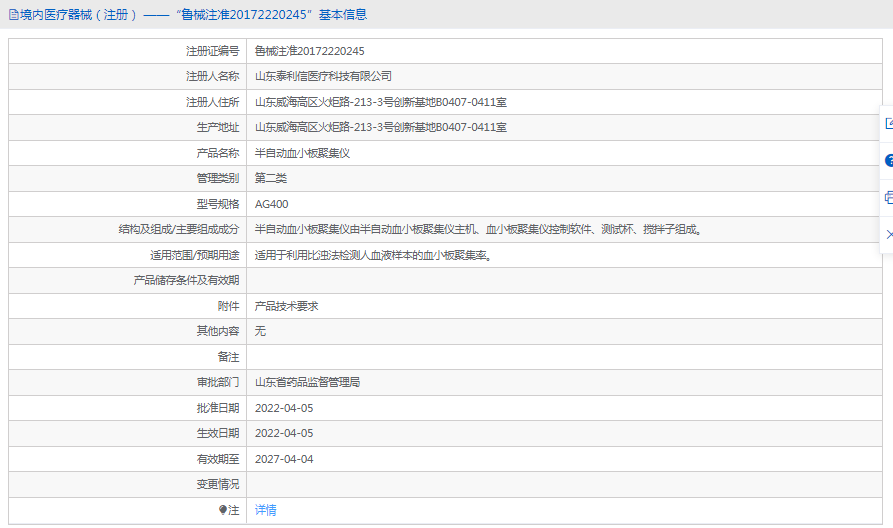
Task: Click the 生效日期 label
Action: (218, 433)
